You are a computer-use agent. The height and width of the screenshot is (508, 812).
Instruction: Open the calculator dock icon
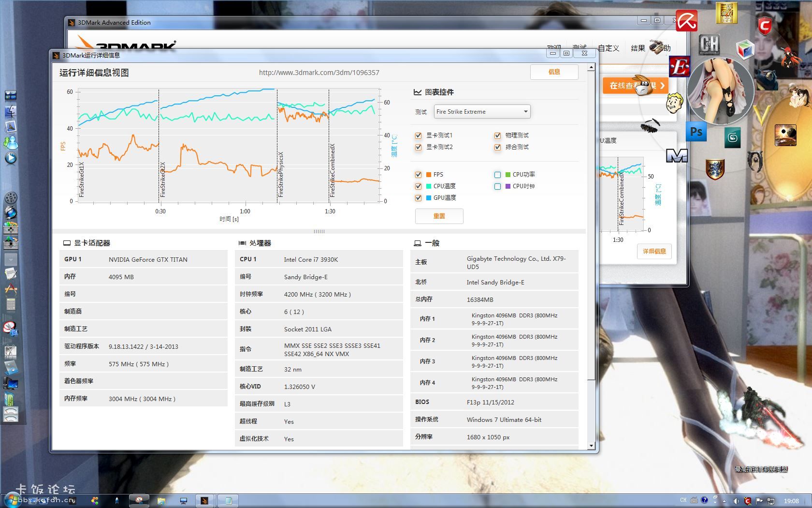pos(11,304)
